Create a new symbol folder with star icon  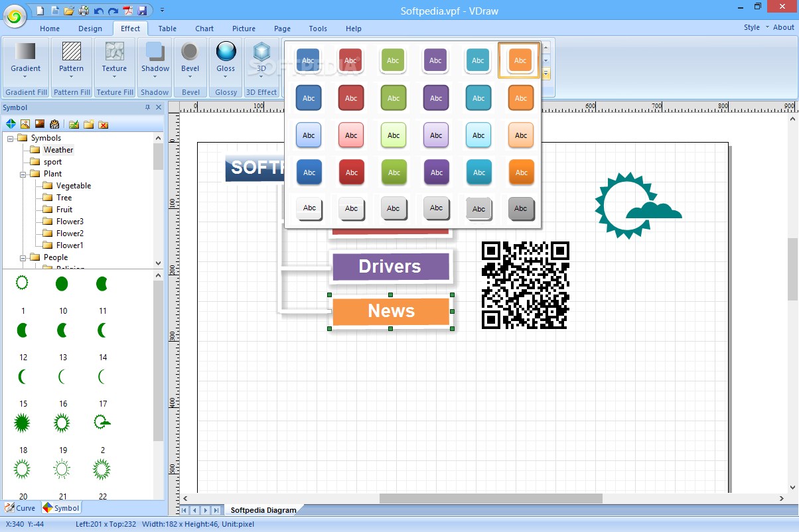[x=88, y=124]
